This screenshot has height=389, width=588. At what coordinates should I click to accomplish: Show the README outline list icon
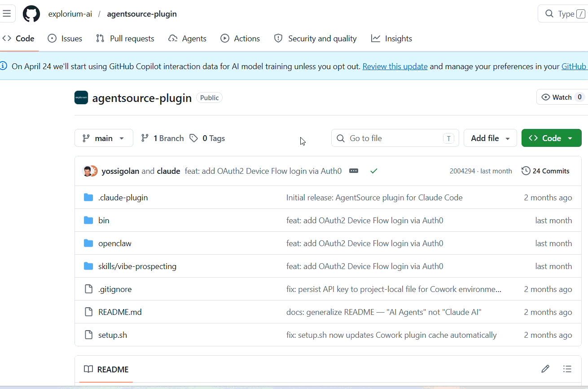tap(567, 369)
